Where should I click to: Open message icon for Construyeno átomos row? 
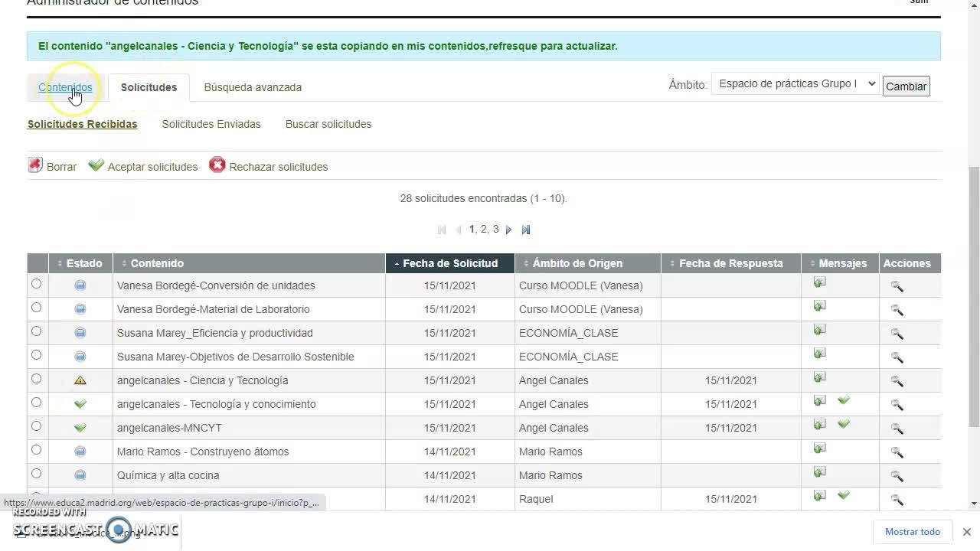pyautogui.click(x=819, y=448)
